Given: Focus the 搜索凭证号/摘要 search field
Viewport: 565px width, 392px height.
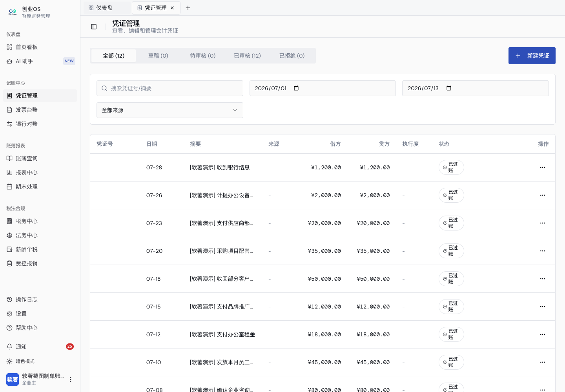Looking at the screenshot, I should tap(170, 88).
